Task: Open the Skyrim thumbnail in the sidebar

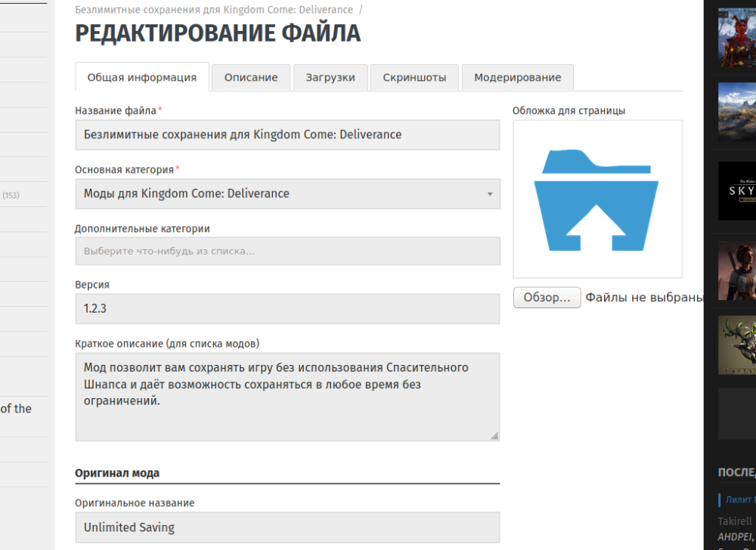Action: (x=737, y=190)
